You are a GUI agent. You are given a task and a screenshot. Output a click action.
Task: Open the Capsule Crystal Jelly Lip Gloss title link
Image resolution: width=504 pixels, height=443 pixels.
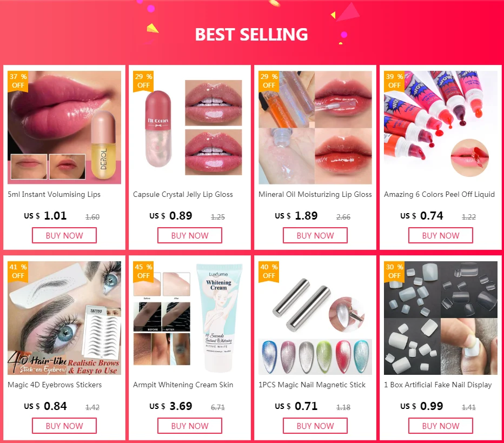(183, 195)
